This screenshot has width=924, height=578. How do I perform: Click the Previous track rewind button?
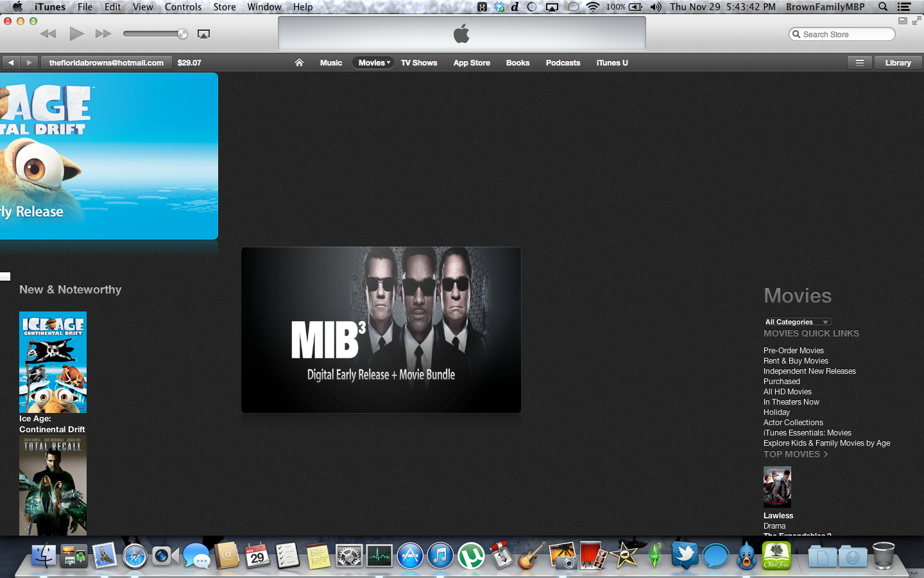[x=48, y=34]
